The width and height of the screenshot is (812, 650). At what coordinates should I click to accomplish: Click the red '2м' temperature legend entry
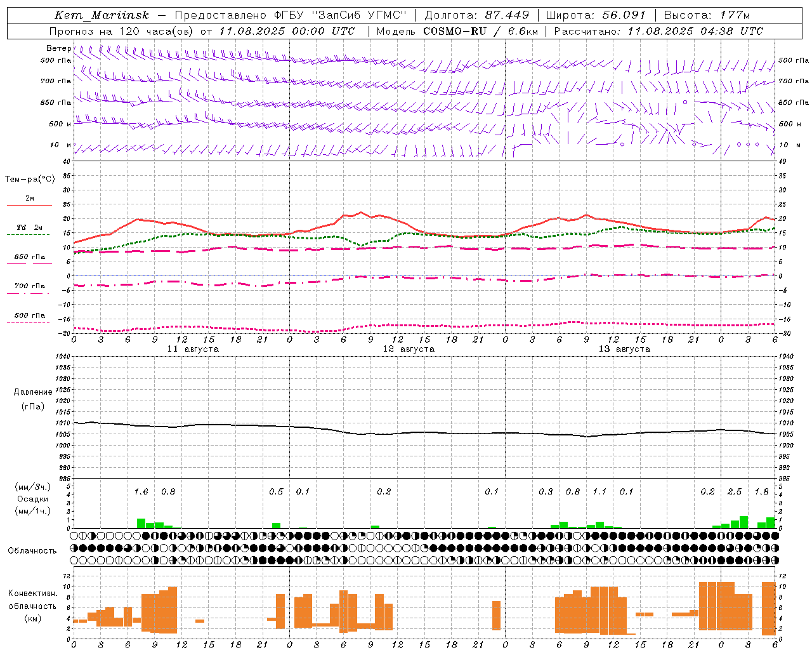[30, 199]
